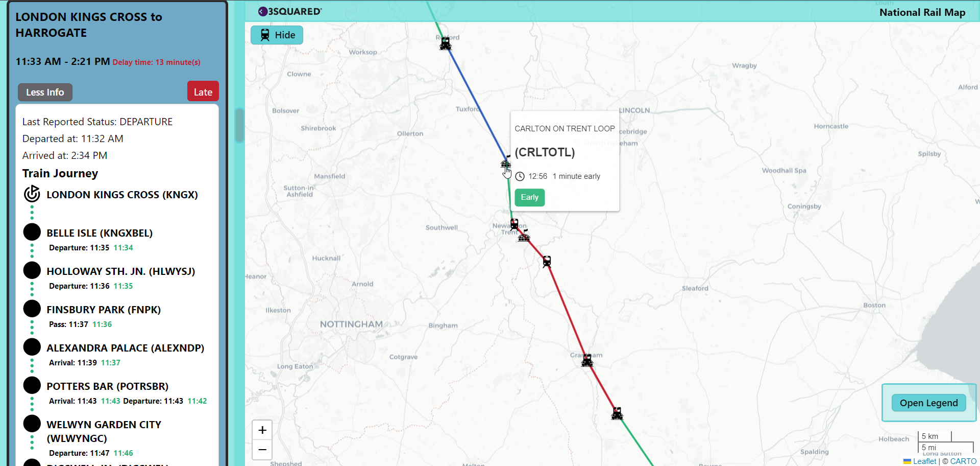Image resolution: width=980 pixels, height=466 pixels.
Task: Click the train marker between Newark and Grantham
Action: (547, 262)
